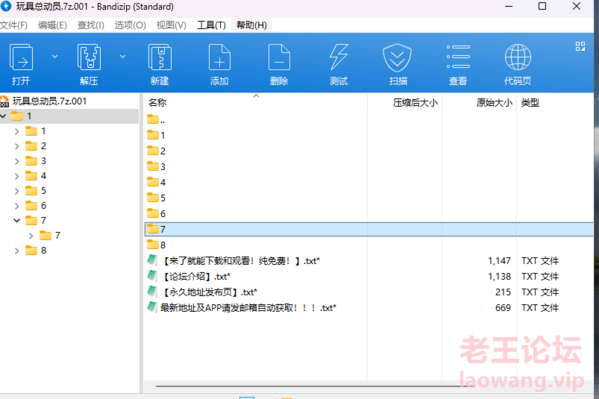
Task: Expand folder 5 in the tree
Action: tap(17, 191)
